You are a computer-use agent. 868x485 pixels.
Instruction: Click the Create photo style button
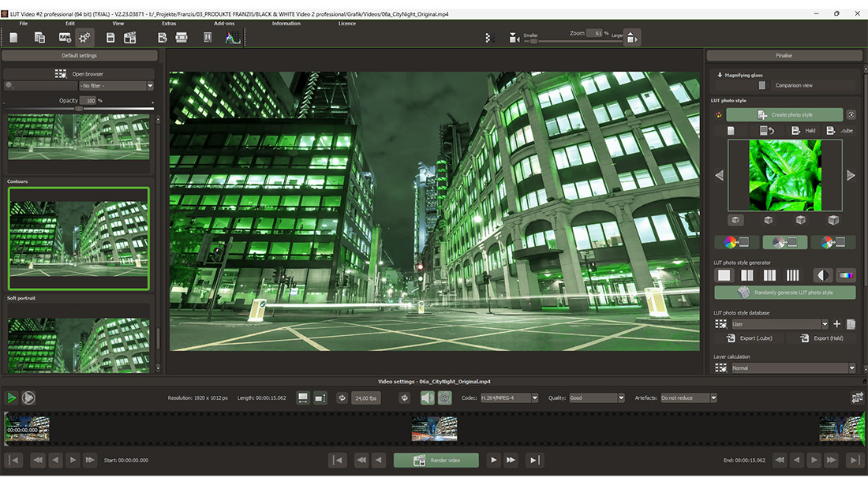coord(784,114)
